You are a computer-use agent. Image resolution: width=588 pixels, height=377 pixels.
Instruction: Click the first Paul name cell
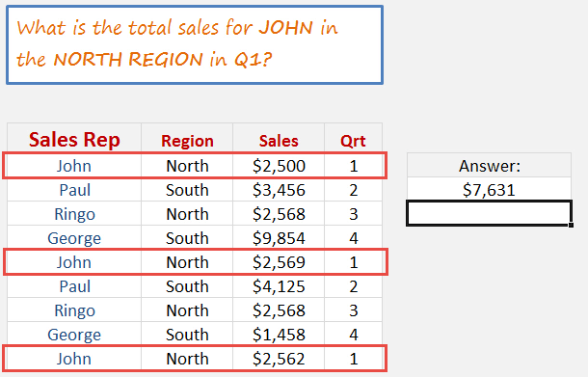click(74, 189)
